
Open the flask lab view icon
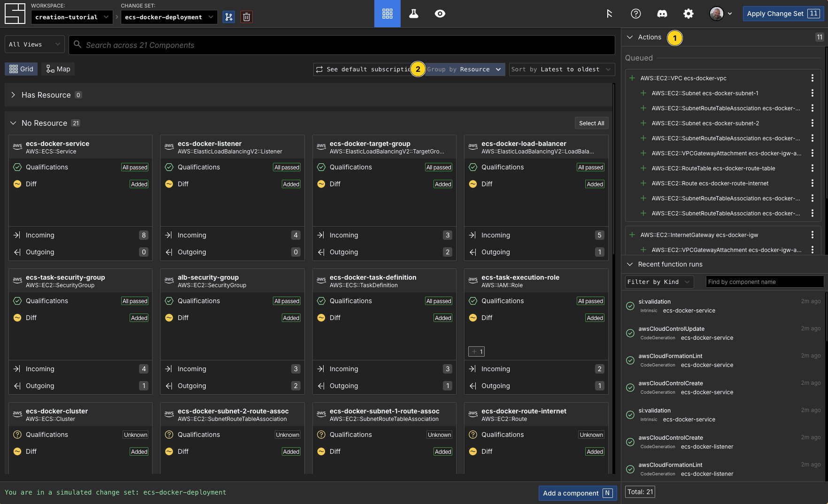click(x=413, y=14)
